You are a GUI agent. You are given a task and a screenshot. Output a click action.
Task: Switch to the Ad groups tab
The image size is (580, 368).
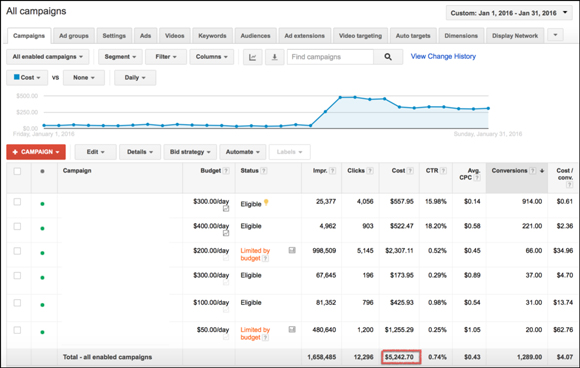point(74,36)
